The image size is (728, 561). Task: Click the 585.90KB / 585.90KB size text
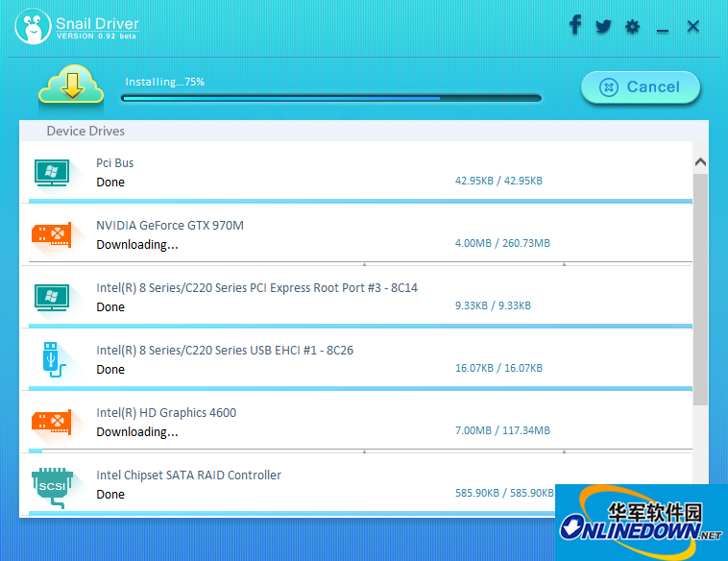[504, 493]
